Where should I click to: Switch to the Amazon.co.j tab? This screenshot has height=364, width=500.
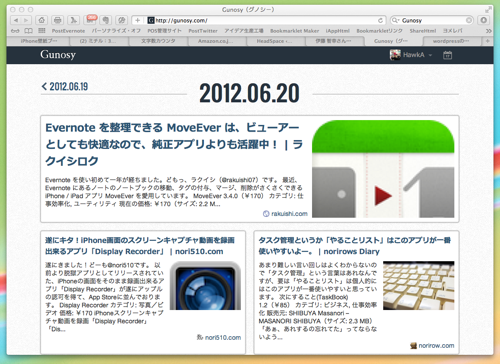coord(217,41)
